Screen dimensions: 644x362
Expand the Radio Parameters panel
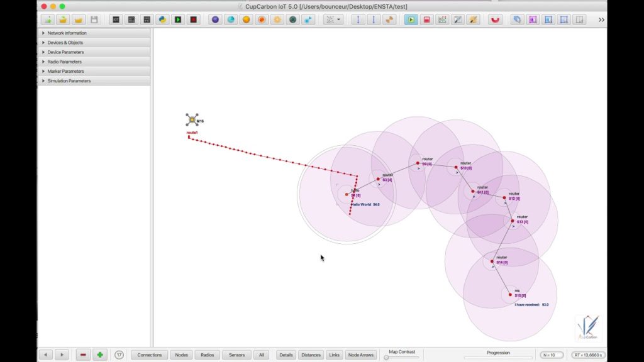(94, 62)
